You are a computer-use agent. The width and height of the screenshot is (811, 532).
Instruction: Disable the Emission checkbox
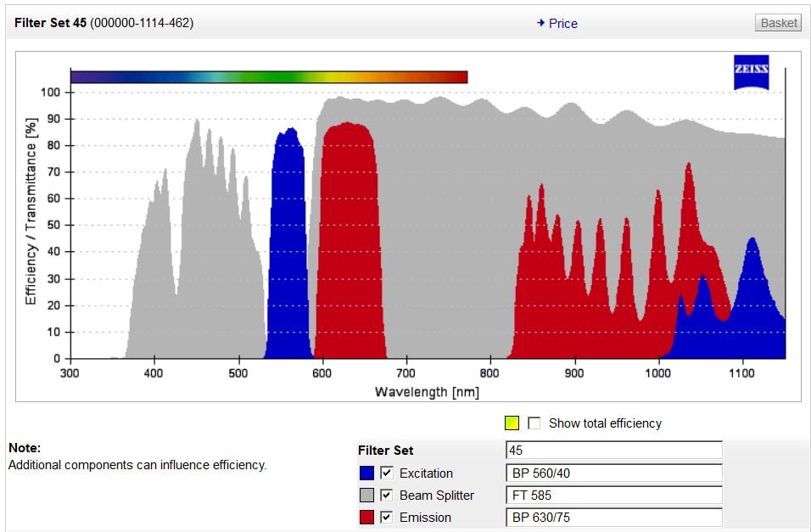point(388,517)
